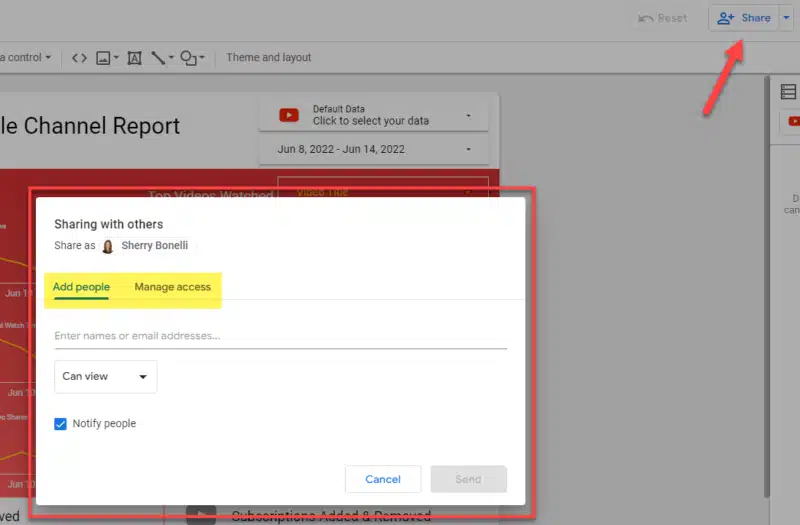
Task: Choose the Line drawing tool
Action: point(158,58)
